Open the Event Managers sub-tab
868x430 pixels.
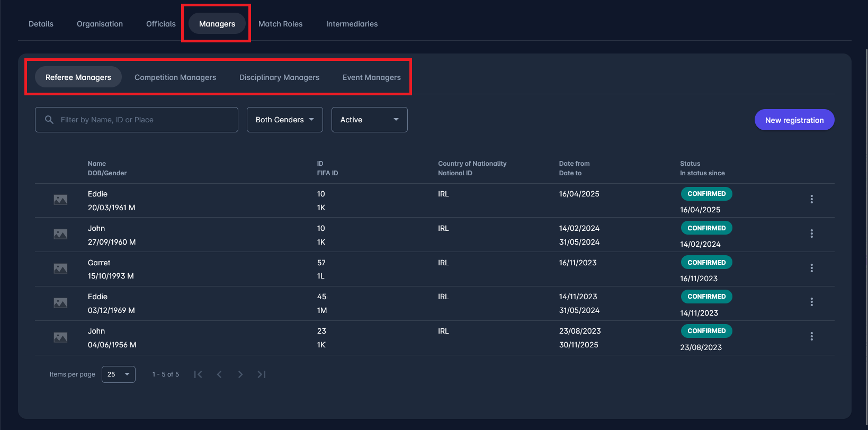(x=371, y=77)
